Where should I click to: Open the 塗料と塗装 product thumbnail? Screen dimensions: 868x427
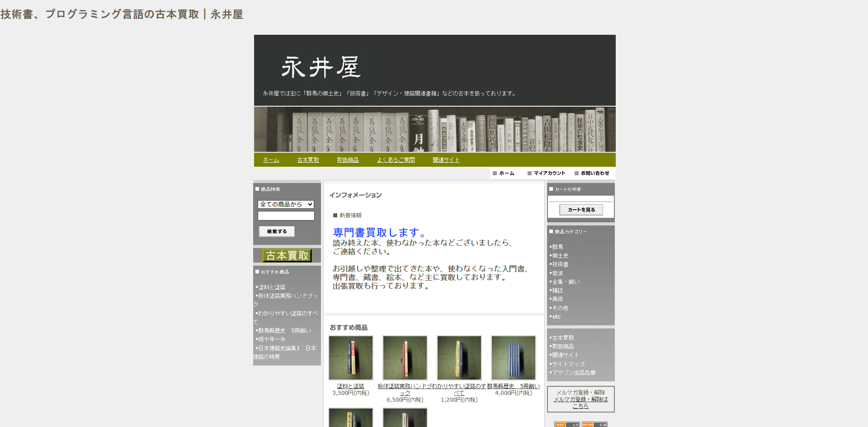pyautogui.click(x=351, y=357)
